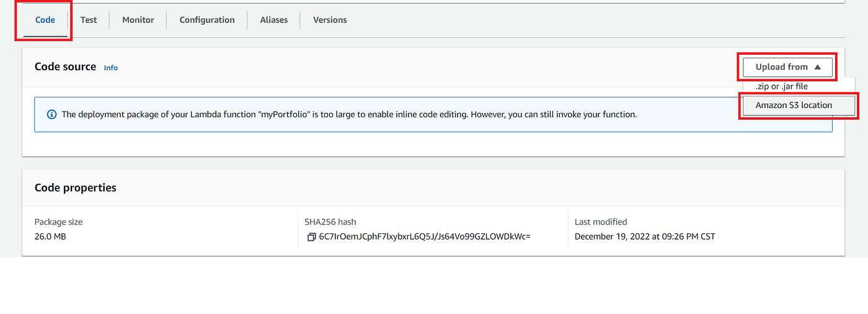Screen dimensions: 868x314
Task: Click the Code properties heading
Action: [75, 187]
